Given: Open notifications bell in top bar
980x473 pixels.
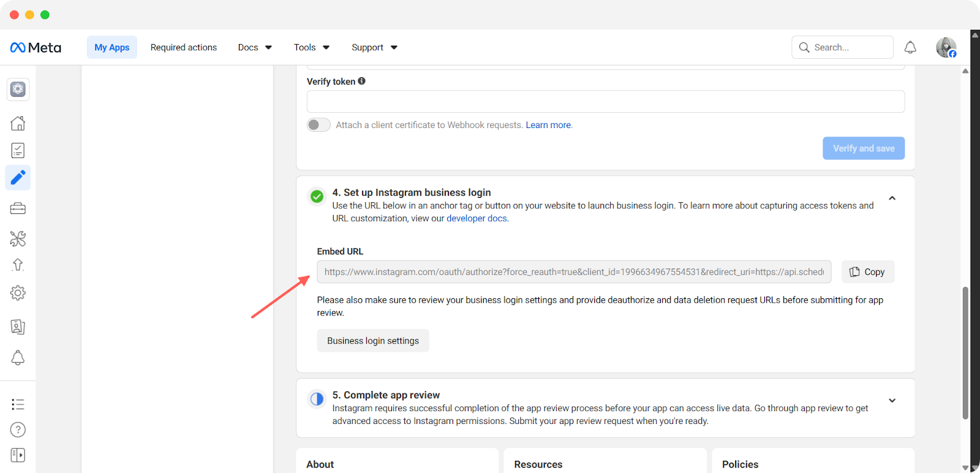Looking at the screenshot, I should [910, 47].
